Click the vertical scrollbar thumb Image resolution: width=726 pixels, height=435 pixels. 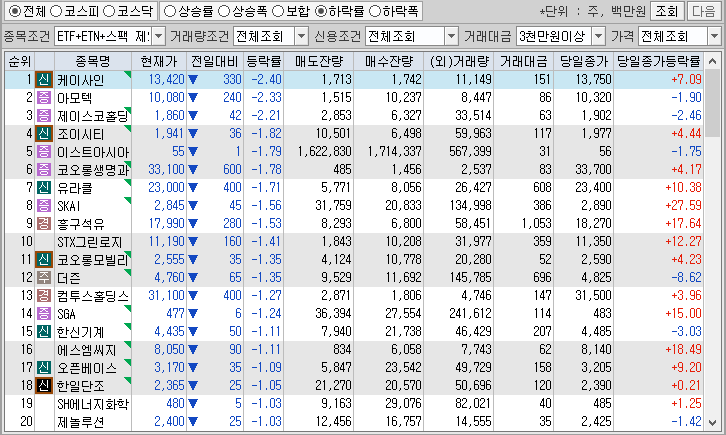coord(713,101)
